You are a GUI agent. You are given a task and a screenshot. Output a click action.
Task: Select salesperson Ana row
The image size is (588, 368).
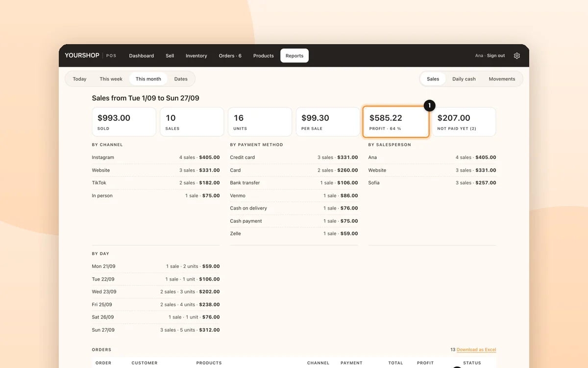pos(432,158)
